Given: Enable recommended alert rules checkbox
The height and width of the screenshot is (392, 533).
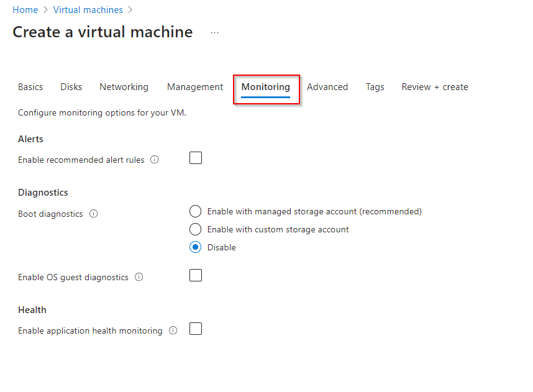Looking at the screenshot, I should click(196, 158).
